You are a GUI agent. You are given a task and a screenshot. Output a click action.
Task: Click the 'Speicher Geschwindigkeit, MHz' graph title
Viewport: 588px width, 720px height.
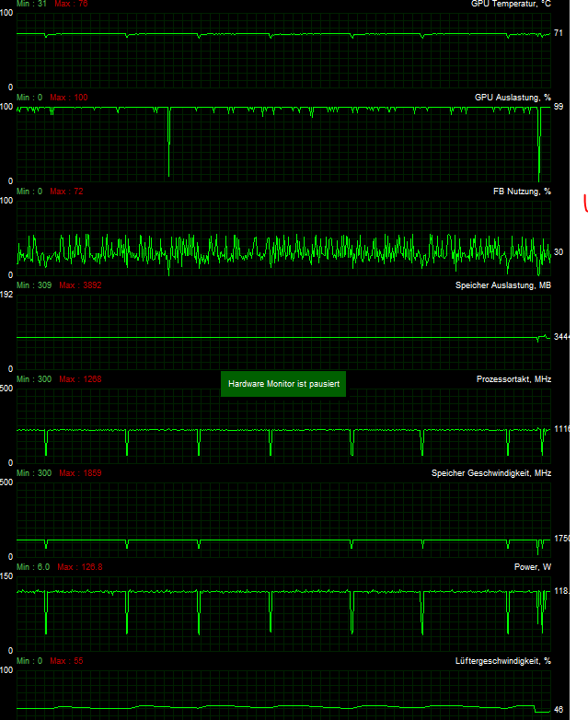[491, 473]
